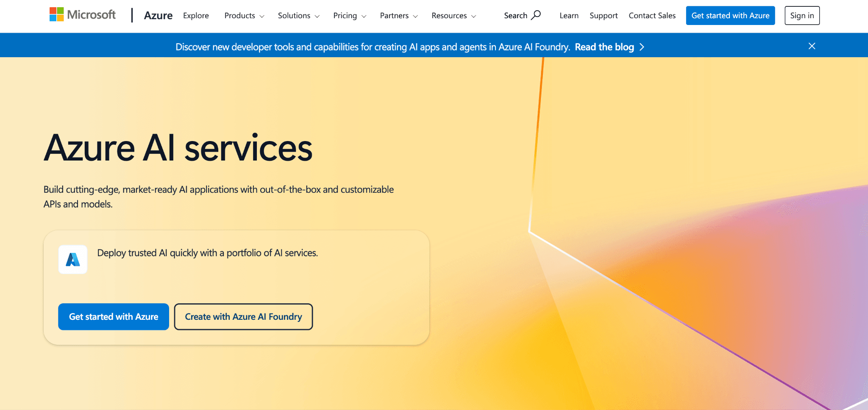This screenshot has height=410, width=868.
Task: Click the arrow next to Read the blog
Action: [642, 47]
